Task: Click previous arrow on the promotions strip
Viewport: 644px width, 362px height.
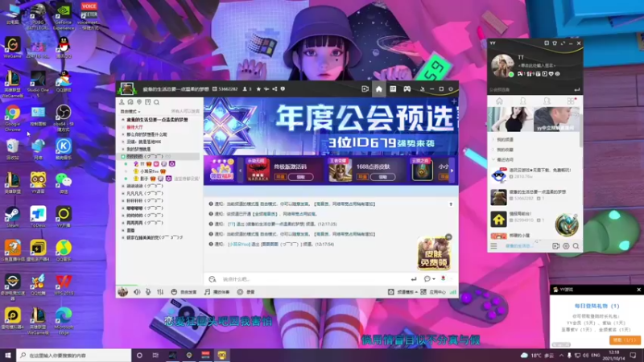Action: [x=240, y=171]
